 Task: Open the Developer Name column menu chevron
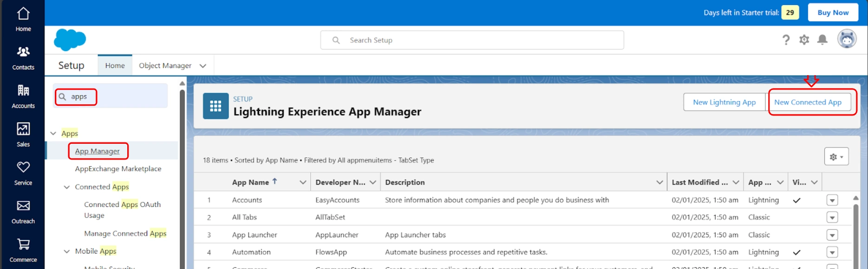point(372,182)
